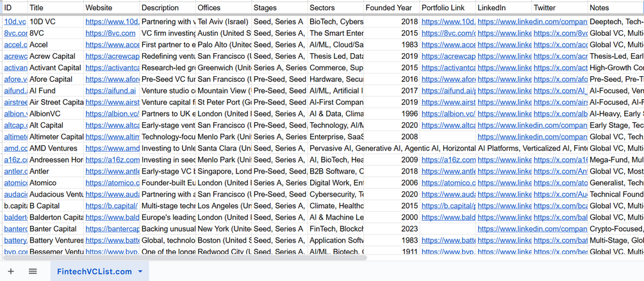644x281 pixels.
Task: Open the 10d.vc ID link
Action: coord(15,22)
